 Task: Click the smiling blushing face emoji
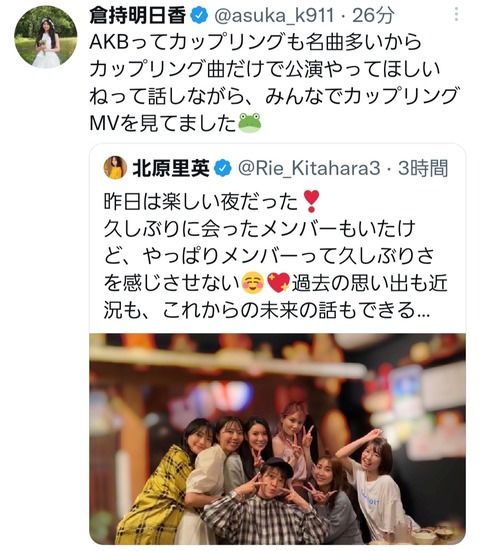click(x=254, y=283)
